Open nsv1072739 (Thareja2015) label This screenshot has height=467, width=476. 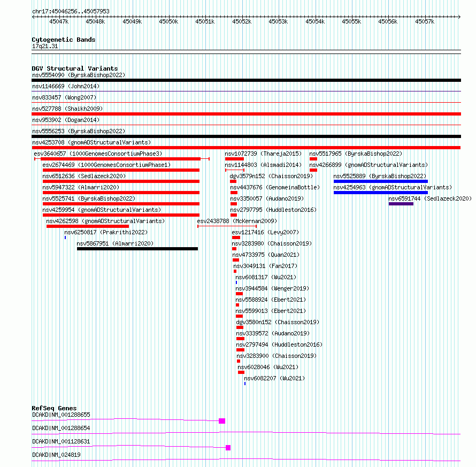pyautogui.click(x=263, y=154)
